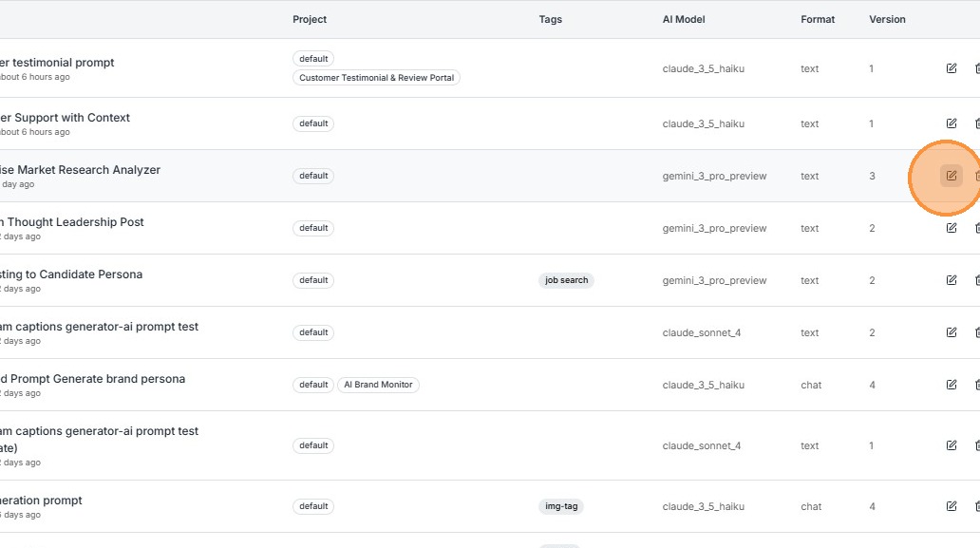
Task: Click the Format column header
Action: point(818,19)
